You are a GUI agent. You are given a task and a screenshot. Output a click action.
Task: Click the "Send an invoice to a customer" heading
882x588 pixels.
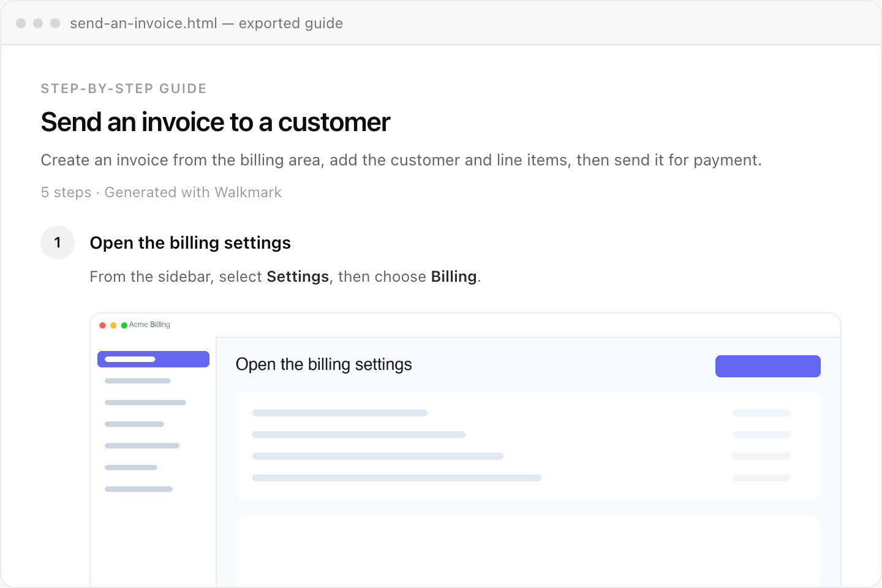215,122
